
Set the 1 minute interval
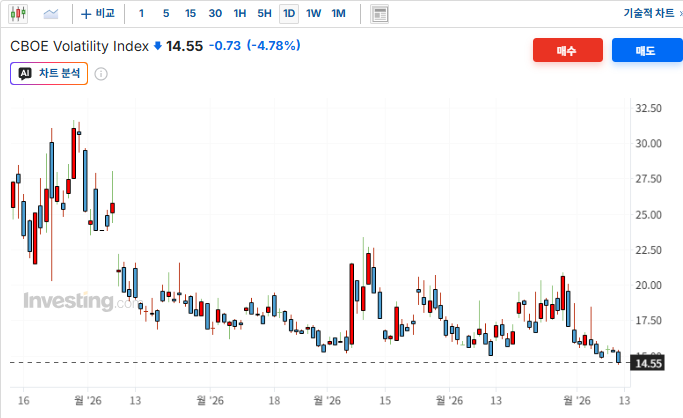141,13
